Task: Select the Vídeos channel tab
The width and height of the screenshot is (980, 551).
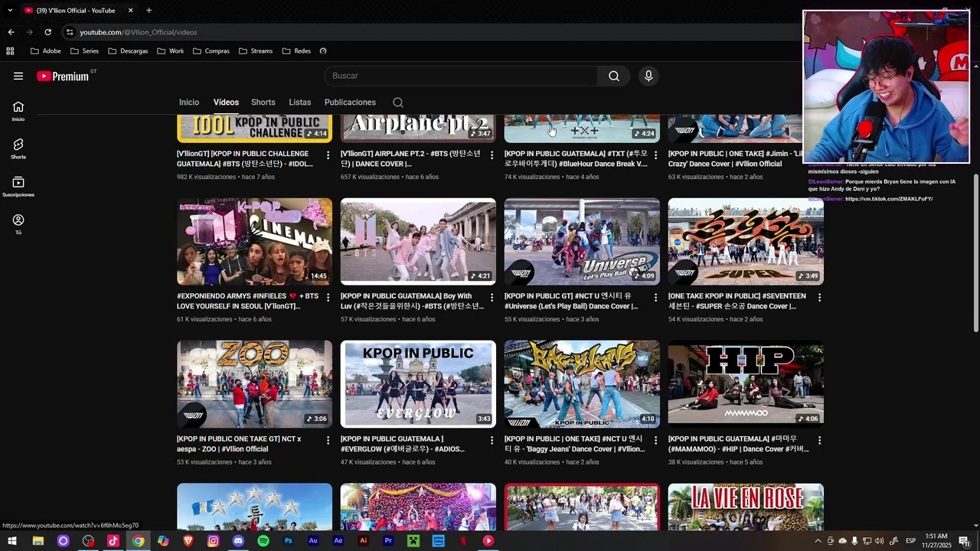Action: tap(226, 103)
